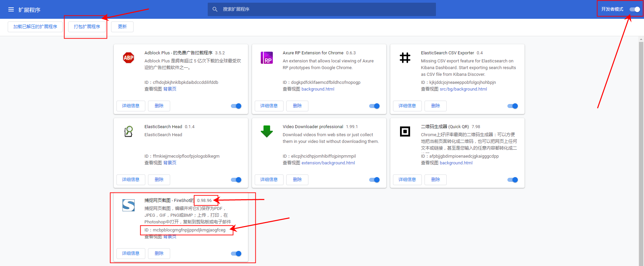
Task: Click the ElasticSearch Head magnifier icon
Action: point(129,131)
